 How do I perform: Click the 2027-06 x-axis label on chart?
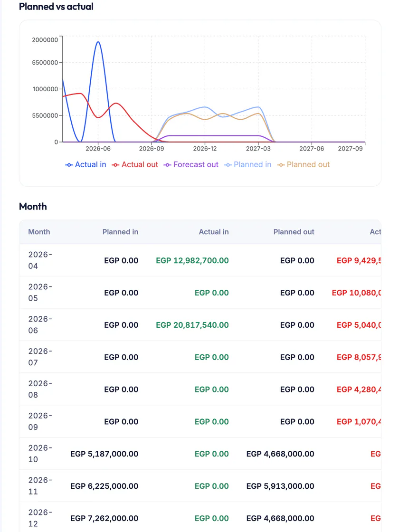(x=312, y=149)
